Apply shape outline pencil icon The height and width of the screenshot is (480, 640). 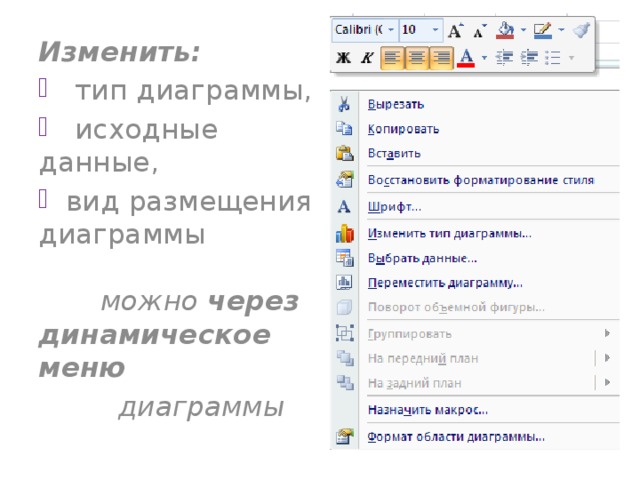[543, 30]
